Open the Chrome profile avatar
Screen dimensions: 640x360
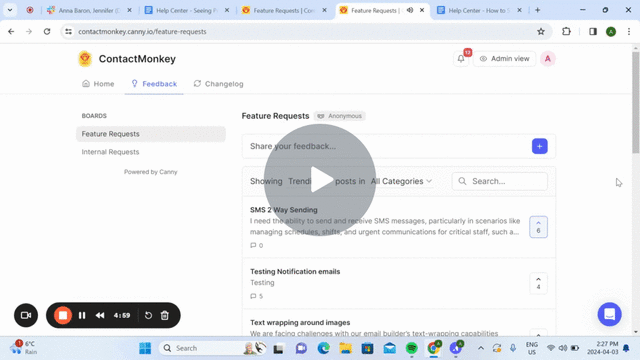(x=611, y=31)
